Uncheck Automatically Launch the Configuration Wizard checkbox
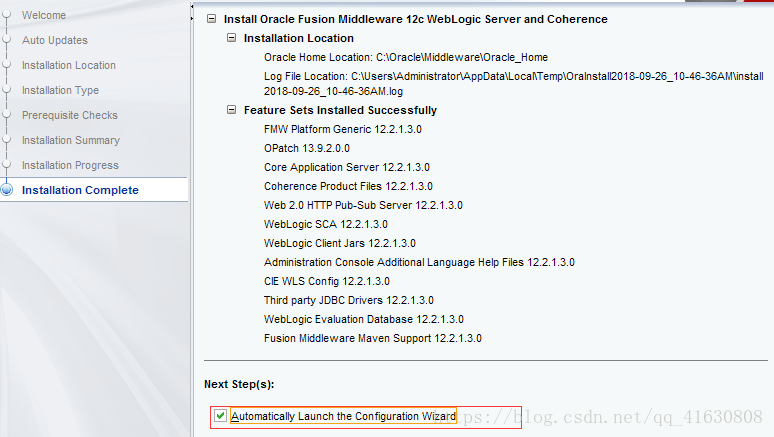 coord(220,416)
